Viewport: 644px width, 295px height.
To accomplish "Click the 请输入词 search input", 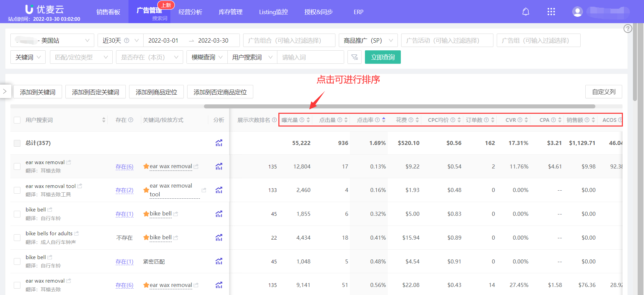I will tap(311, 57).
